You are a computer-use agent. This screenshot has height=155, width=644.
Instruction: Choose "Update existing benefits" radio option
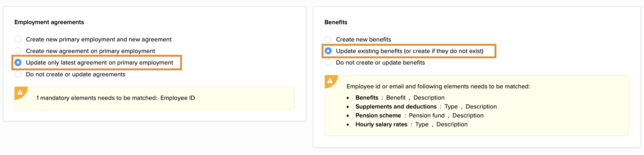328,51
